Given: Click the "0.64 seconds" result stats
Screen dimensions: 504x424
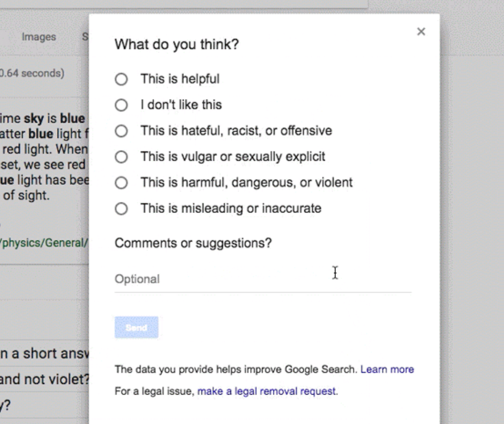Looking at the screenshot, I should pyautogui.click(x=32, y=73).
